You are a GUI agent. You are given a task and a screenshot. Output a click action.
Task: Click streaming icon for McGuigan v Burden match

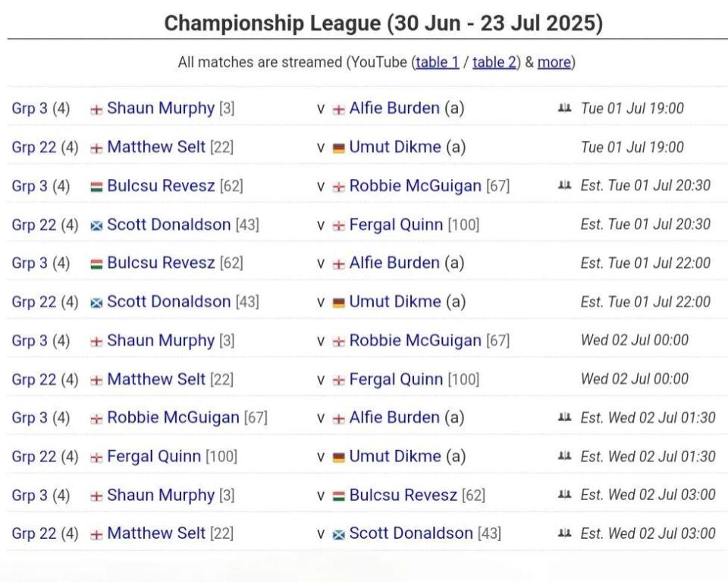point(564,417)
